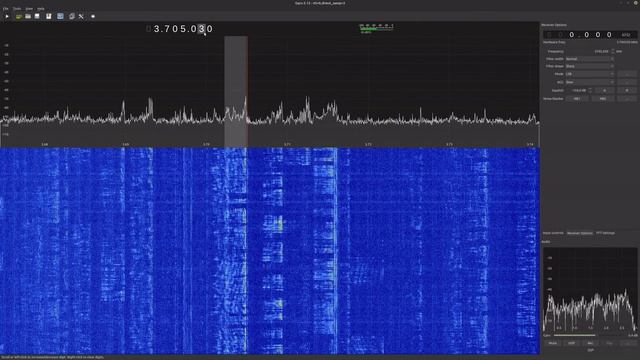Toggle the blue remote control icon
This screenshot has height=360, width=640.
pyautogui.click(x=60, y=16)
